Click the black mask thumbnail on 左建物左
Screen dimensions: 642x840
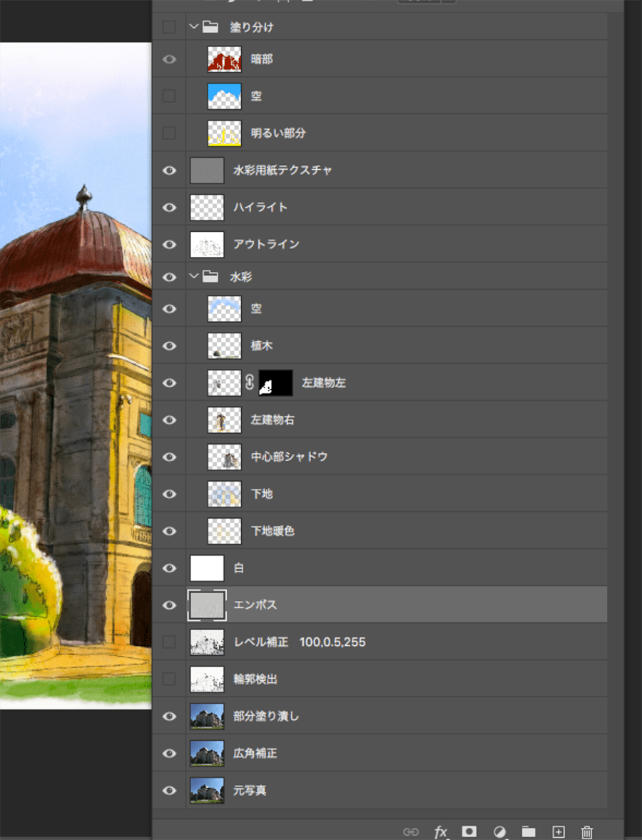pyautogui.click(x=275, y=383)
